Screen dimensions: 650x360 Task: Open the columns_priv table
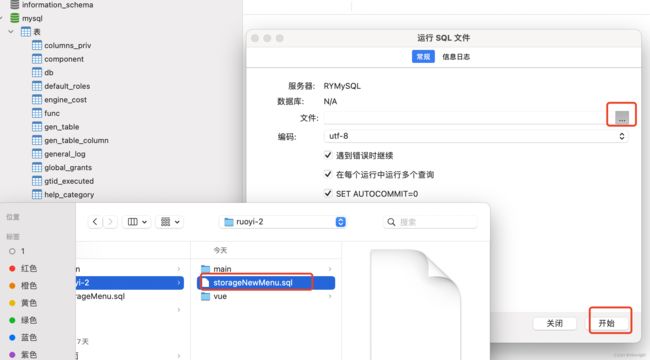[68, 45]
